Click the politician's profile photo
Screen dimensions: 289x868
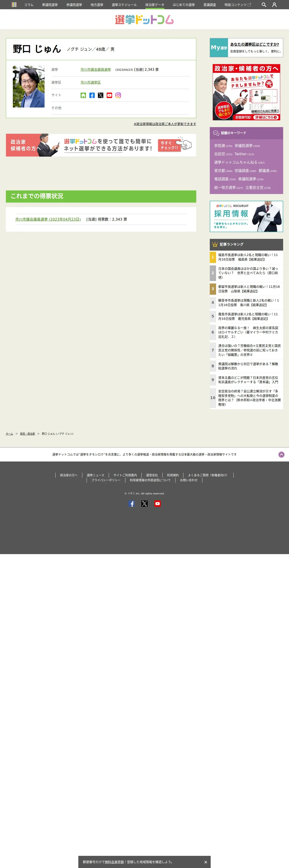[29, 87]
